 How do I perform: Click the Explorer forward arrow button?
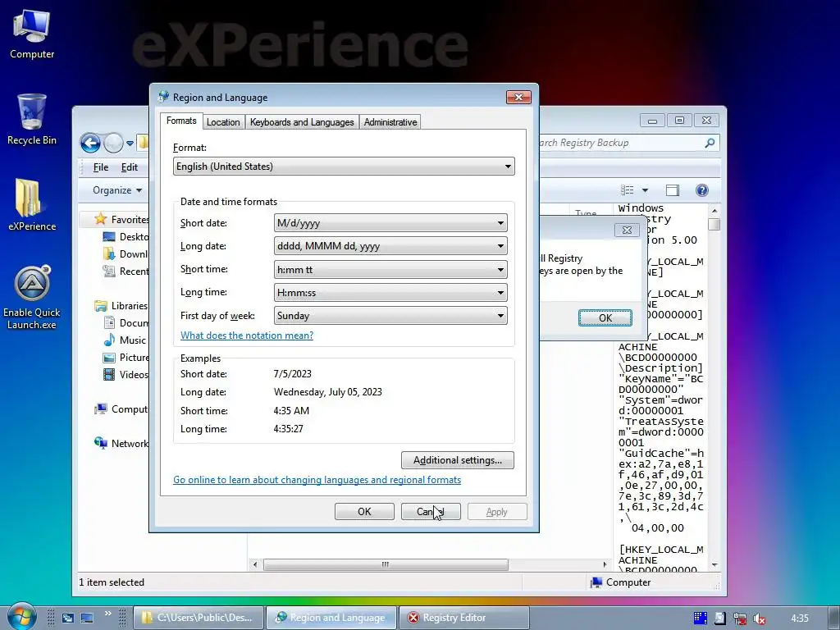tap(113, 143)
